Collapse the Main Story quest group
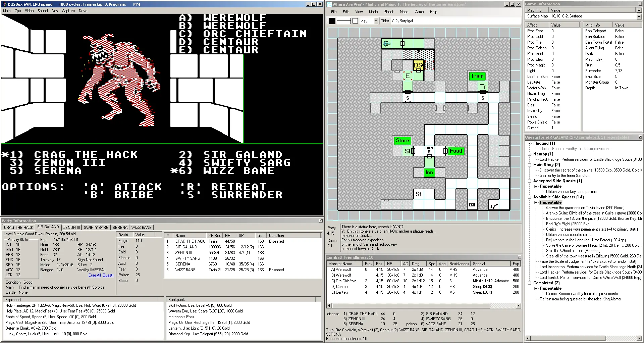The image size is (644, 343). coord(530,165)
